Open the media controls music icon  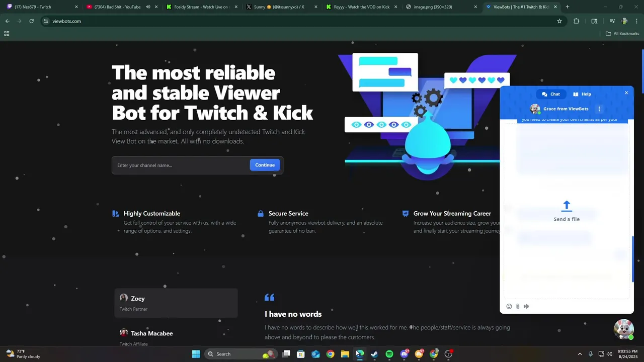click(x=612, y=21)
